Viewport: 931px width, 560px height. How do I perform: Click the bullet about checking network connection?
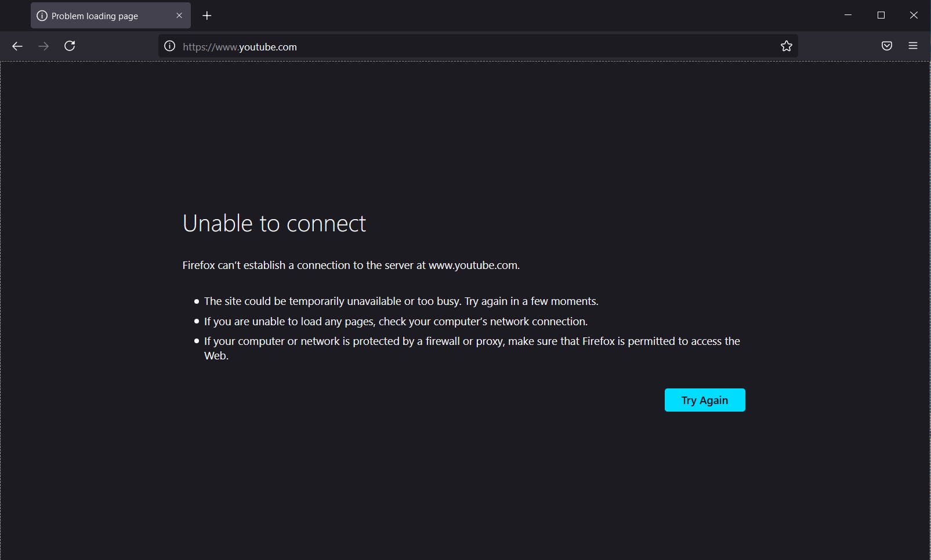[x=396, y=321]
